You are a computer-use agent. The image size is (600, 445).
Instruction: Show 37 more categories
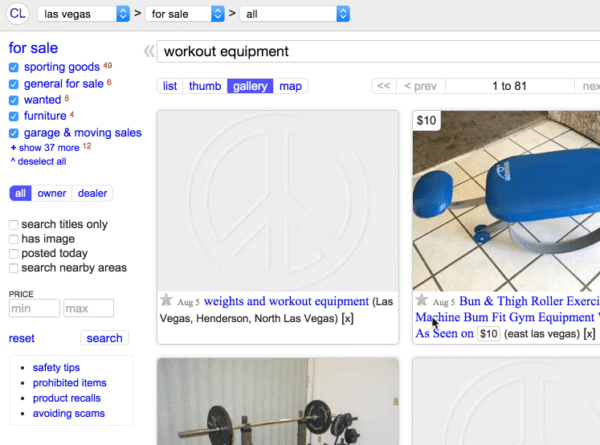point(46,147)
